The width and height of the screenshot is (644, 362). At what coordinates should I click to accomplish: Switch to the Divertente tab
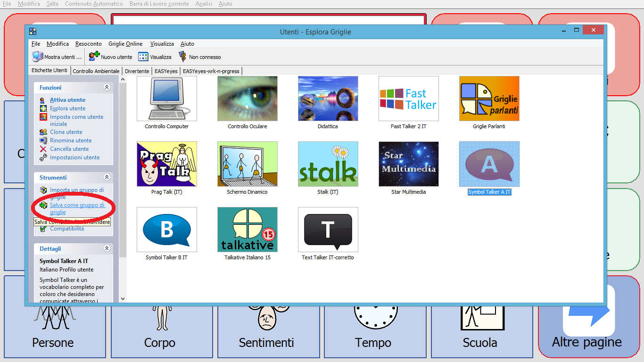coord(137,71)
